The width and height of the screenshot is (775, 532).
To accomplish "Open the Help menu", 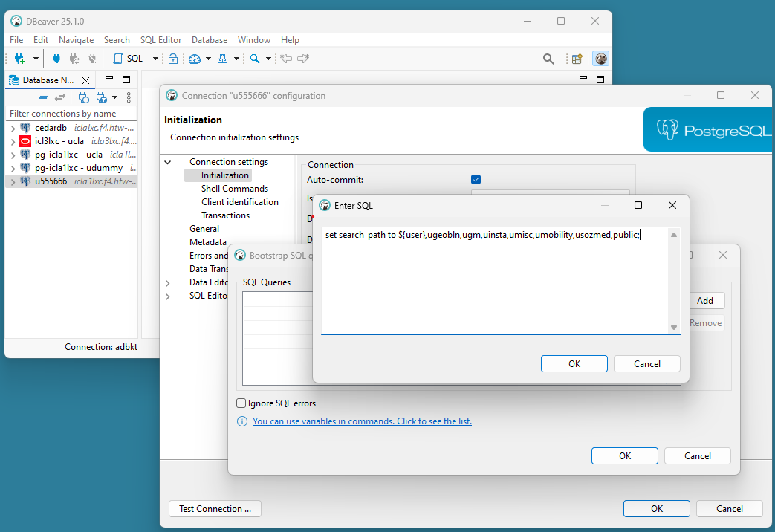I will pos(290,40).
